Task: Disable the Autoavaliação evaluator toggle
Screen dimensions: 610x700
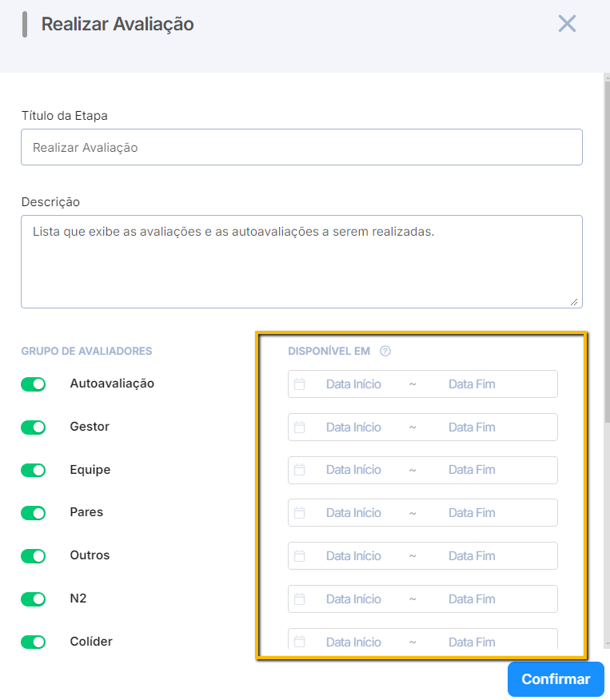Action: click(x=34, y=384)
